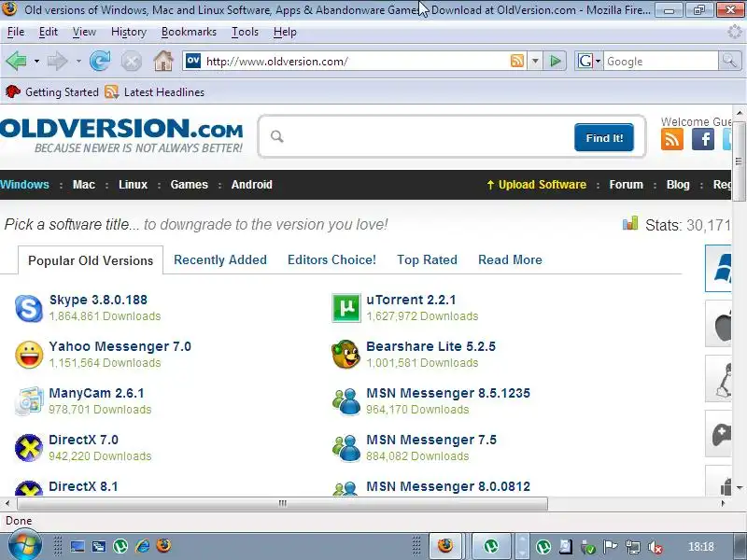
Task: Click the MSN Messenger 8.5.1235 icon
Action: pos(346,401)
